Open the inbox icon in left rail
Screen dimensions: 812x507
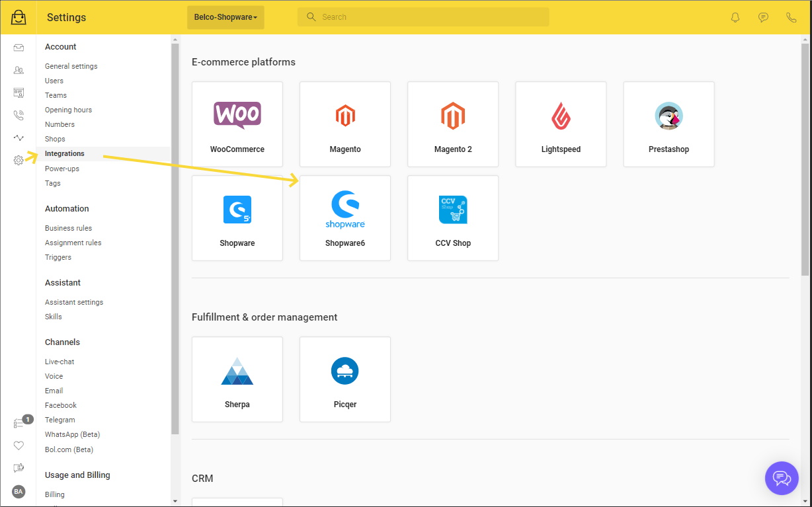point(19,48)
